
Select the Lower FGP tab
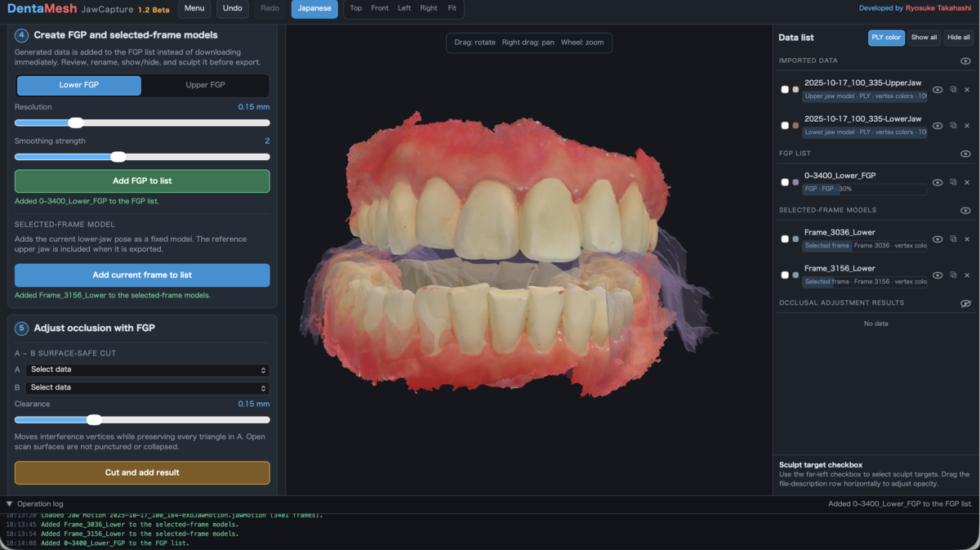(79, 85)
